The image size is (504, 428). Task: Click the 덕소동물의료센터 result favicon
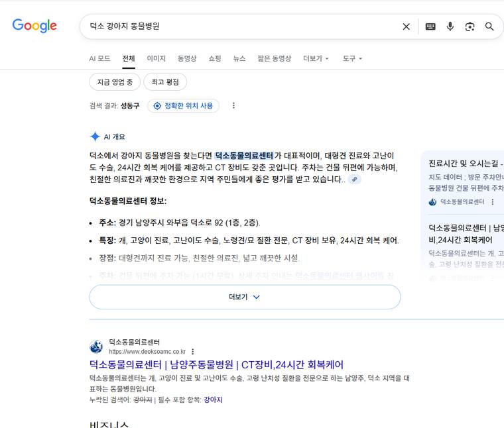[96, 347]
